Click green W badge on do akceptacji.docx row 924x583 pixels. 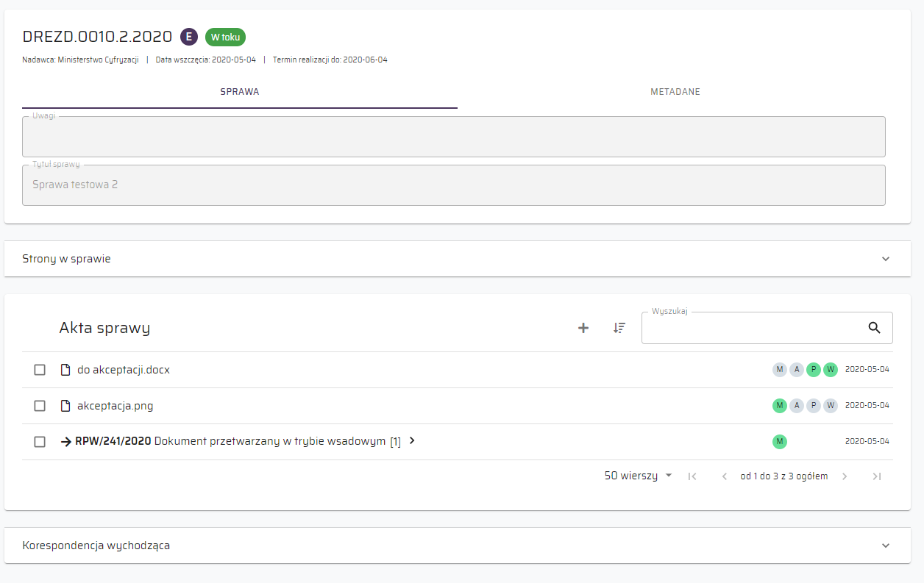pos(831,370)
